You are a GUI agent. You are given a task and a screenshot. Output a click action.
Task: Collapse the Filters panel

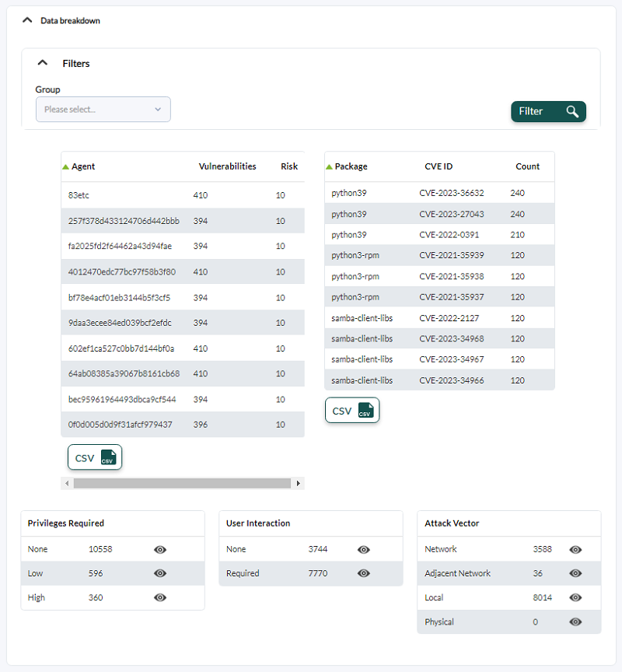43,63
